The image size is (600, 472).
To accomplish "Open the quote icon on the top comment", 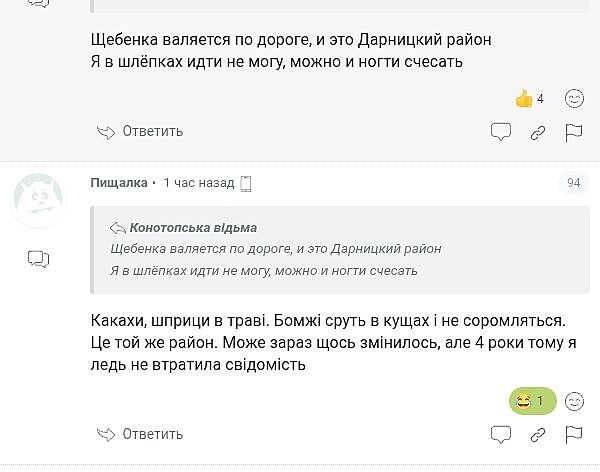I will click(x=501, y=132).
